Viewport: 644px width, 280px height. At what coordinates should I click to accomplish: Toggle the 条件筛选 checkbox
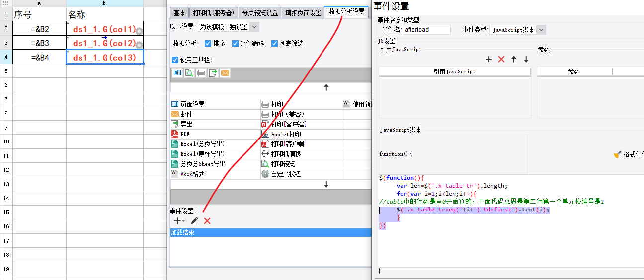tap(235, 43)
